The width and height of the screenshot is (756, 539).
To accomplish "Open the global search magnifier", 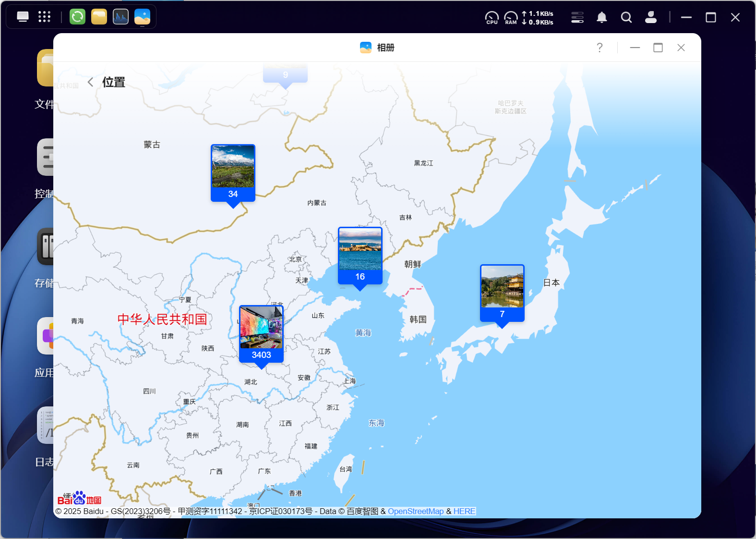I will click(x=626, y=17).
